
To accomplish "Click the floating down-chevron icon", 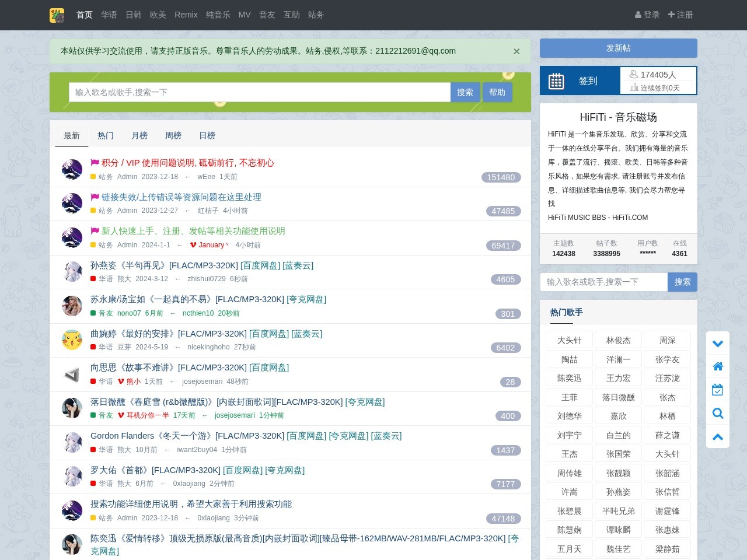I will click(718, 344).
